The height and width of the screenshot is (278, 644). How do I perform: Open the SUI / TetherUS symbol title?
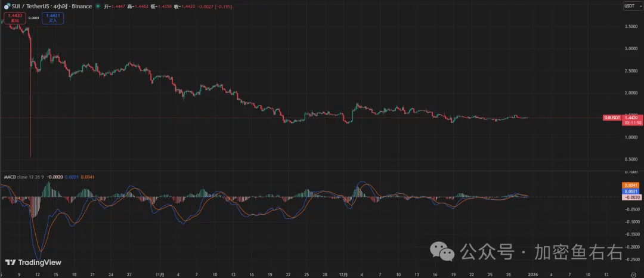point(31,7)
